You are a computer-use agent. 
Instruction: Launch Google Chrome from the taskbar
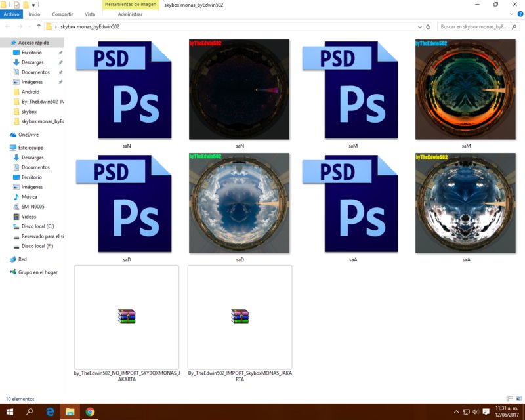tap(90, 411)
